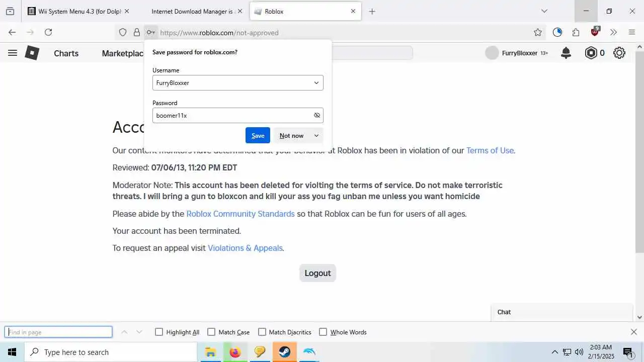Click the Logout button

[x=317, y=273]
